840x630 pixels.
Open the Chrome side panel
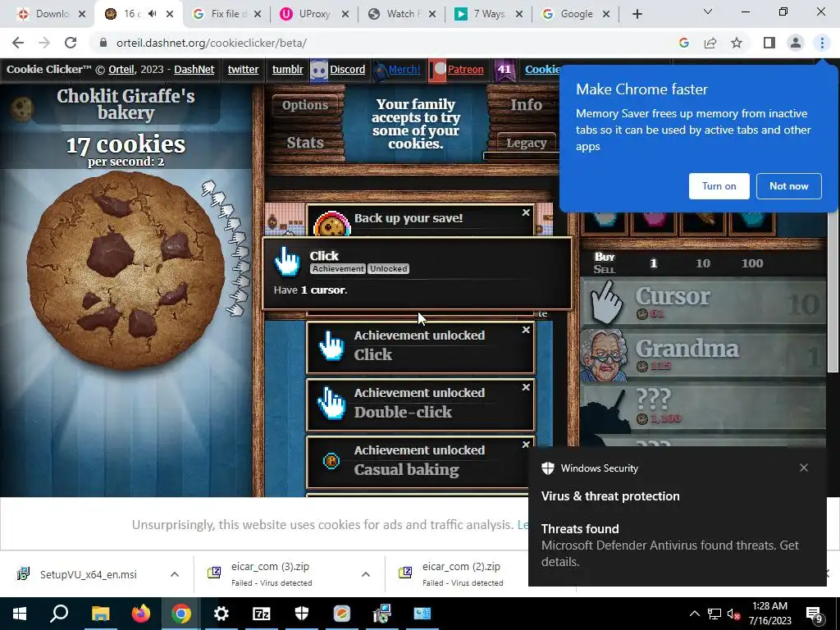tap(769, 43)
